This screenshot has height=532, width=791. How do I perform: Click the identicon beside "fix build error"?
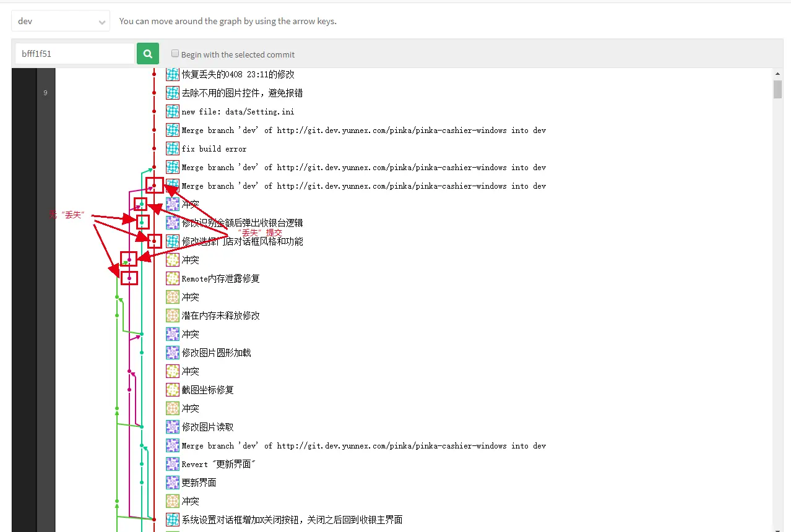171,148
